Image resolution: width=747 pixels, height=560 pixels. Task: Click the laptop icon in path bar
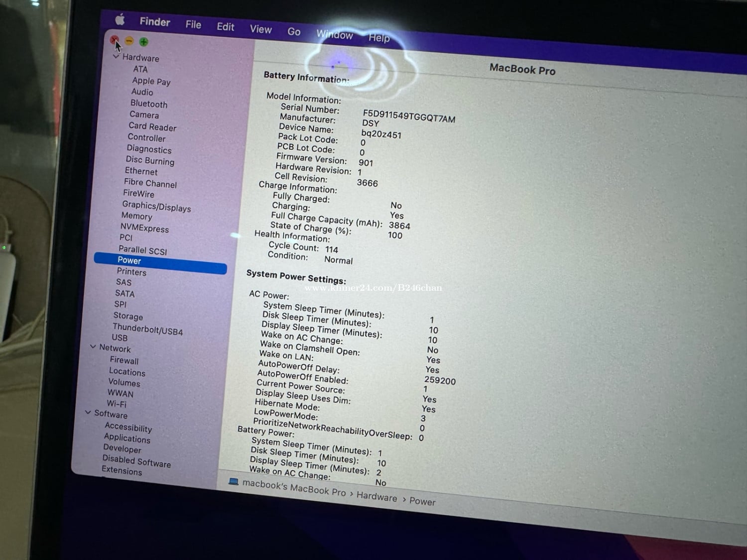[233, 481]
